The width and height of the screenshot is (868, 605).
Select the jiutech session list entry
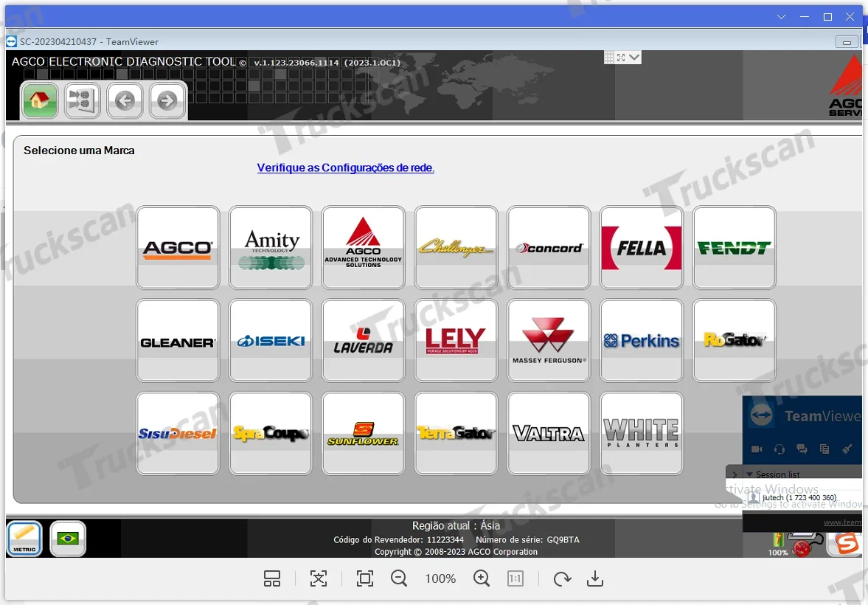(x=799, y=498)
